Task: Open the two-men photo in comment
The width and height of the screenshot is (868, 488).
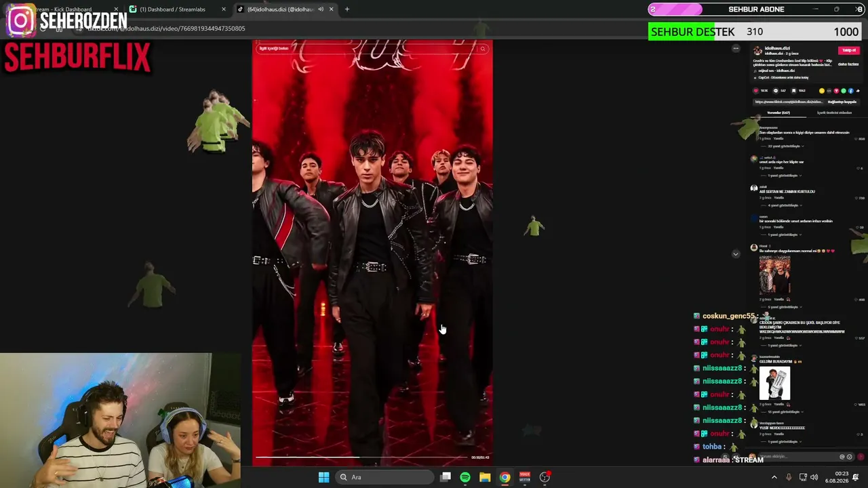Action: [774, 274]
